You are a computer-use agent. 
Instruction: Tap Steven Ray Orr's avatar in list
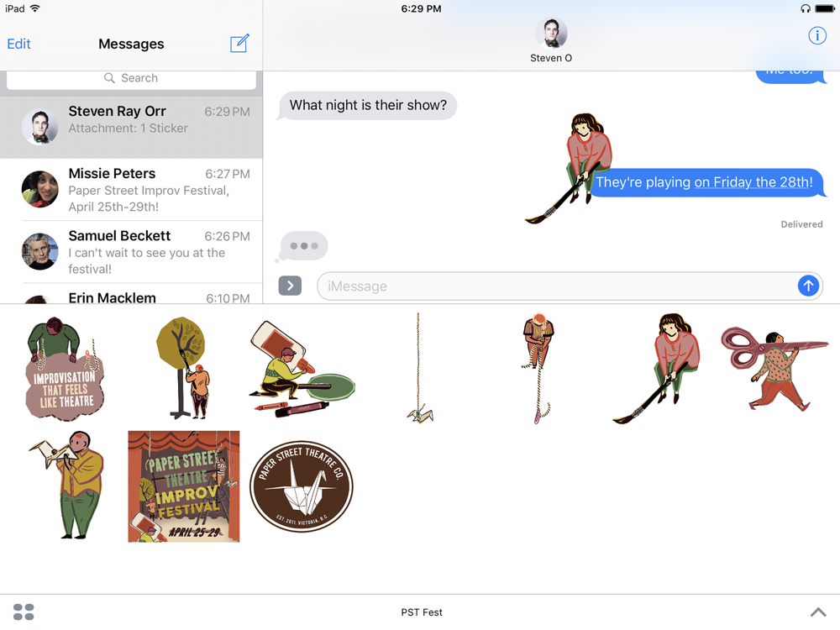pos(39,127)
